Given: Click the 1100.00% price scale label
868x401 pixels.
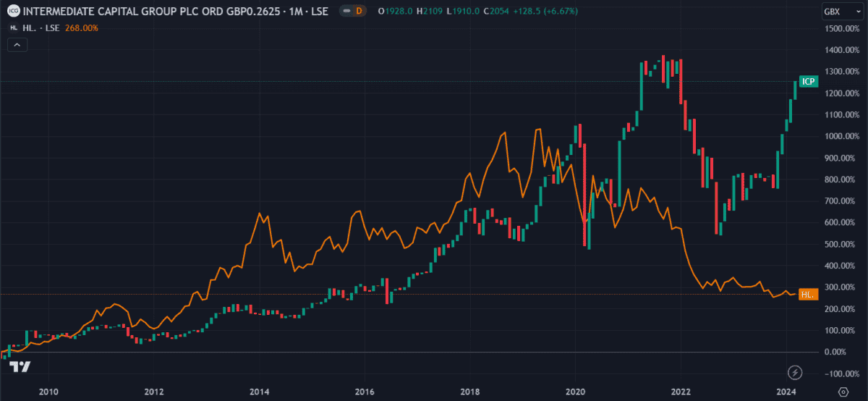Looking at the screenshot, I should (842, 114).
